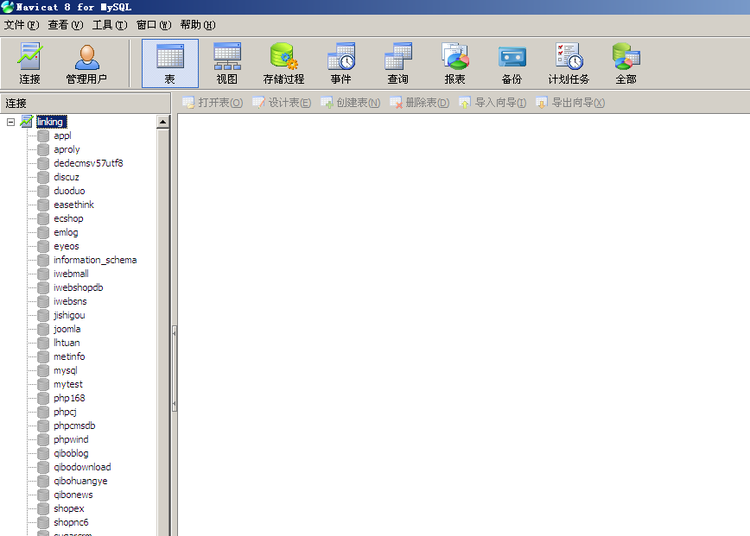
Task: Click the ecshop database cylinder icon
Action: (x=44, y=219)
